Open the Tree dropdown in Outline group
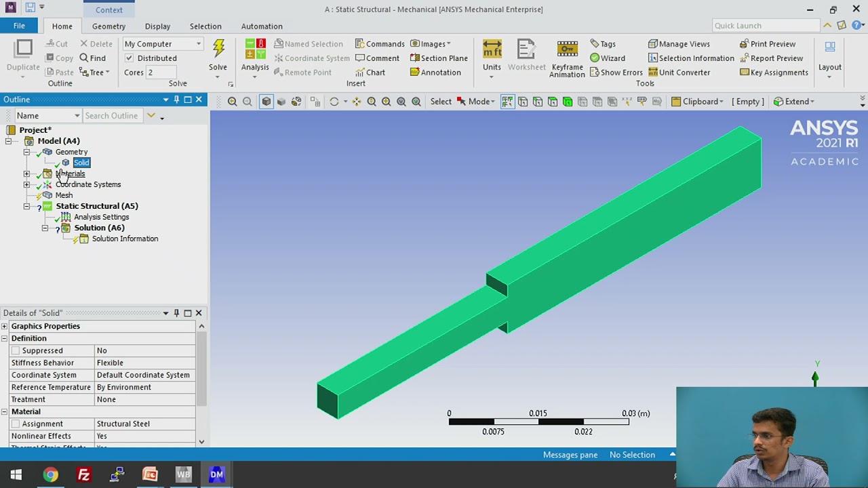Screen dimensions: 868x488 tap(94, 73)
